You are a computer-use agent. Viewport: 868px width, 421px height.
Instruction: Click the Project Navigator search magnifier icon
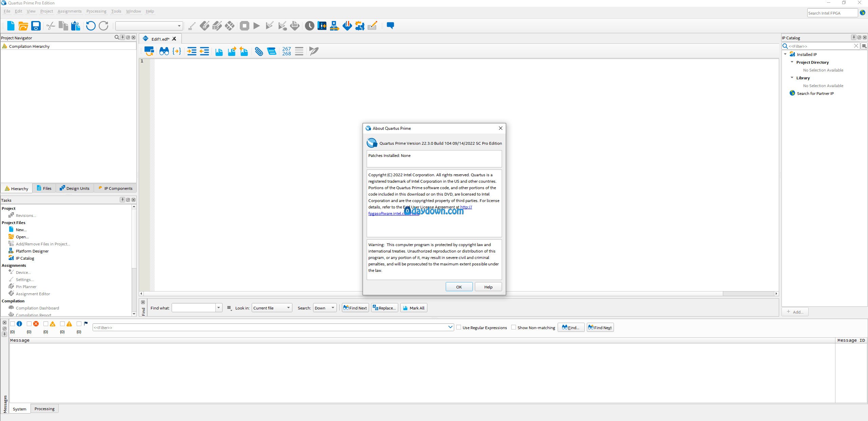117,37
